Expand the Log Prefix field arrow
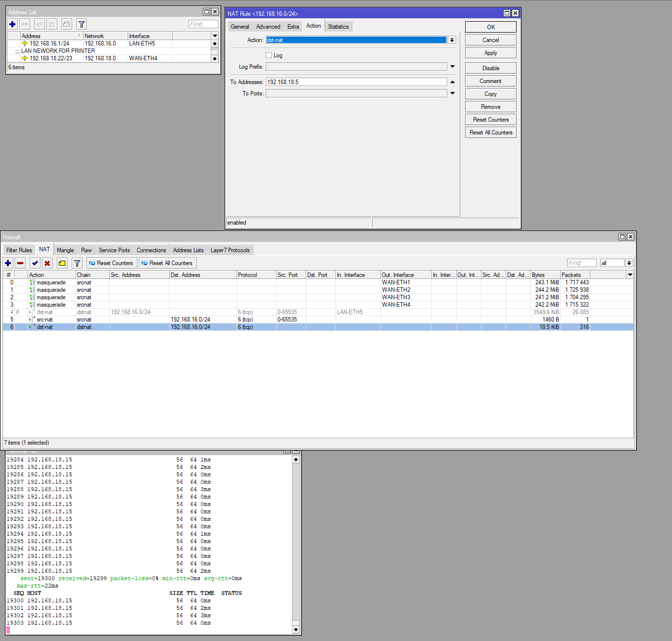 pos(452,66)
